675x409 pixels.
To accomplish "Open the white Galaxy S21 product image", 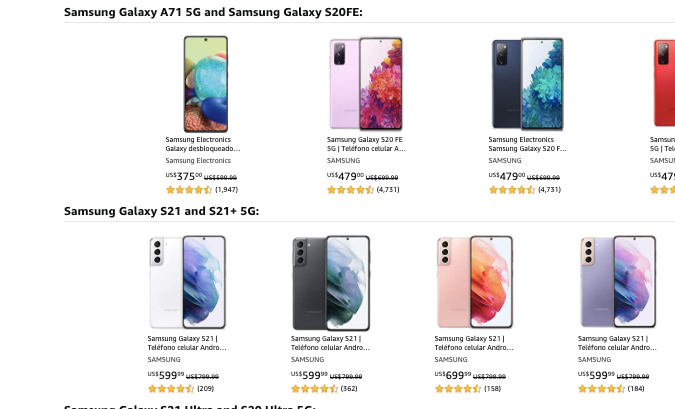I will click(x=187, y=282).
